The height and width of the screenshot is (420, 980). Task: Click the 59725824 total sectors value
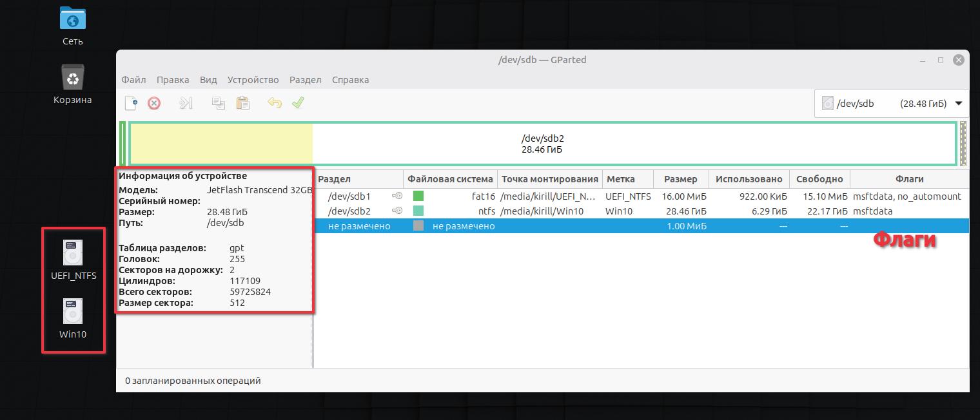click(x=250, y=292)
